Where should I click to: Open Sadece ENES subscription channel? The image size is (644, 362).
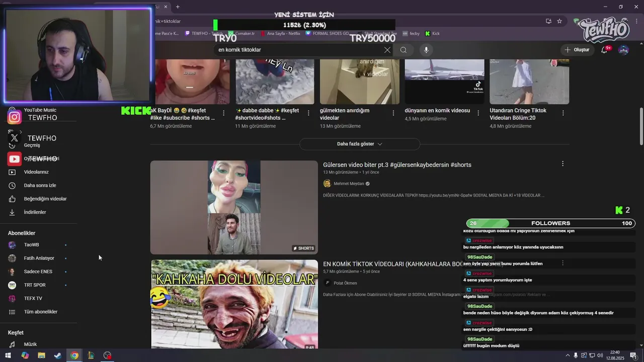coord(38,271)
